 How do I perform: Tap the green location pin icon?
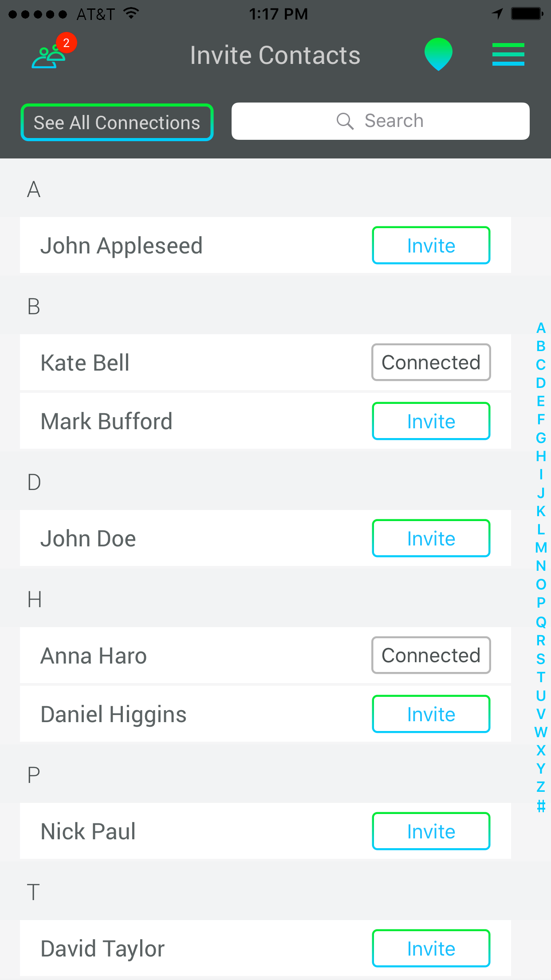[438, 54]
